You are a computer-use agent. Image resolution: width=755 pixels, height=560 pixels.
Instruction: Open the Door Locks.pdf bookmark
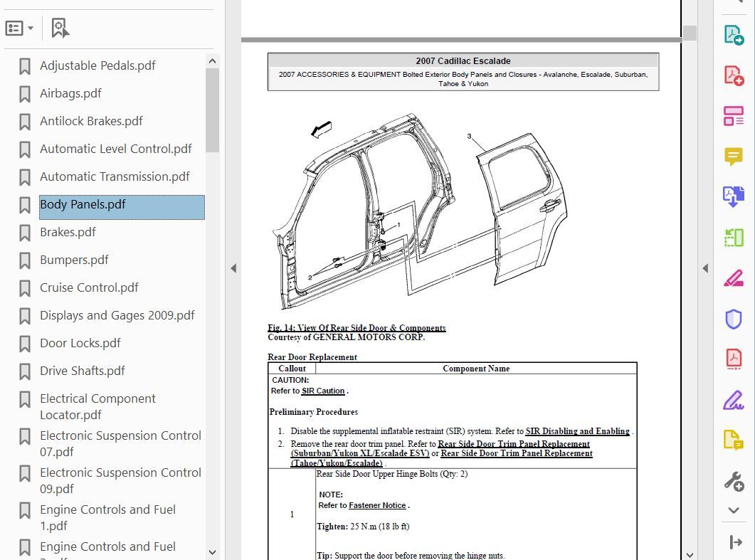coord(80,343)
